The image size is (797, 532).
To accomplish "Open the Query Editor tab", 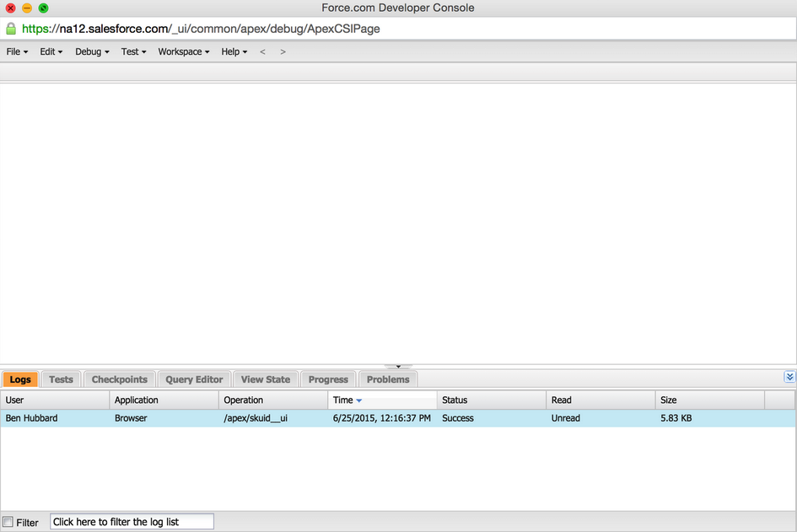I will 194,379.
